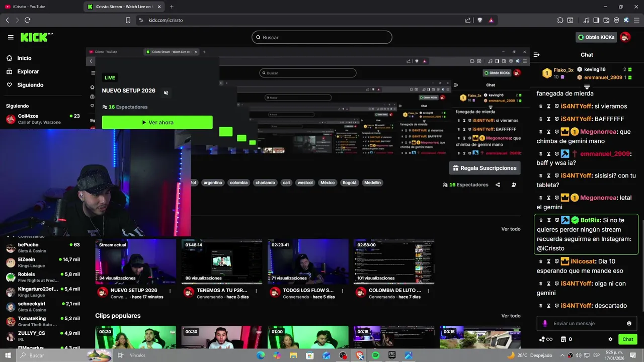The height and width of the screenshot is (362, 644).
Task: Open Robleis channel in the sidebar
Action: [x=43, y=277]
